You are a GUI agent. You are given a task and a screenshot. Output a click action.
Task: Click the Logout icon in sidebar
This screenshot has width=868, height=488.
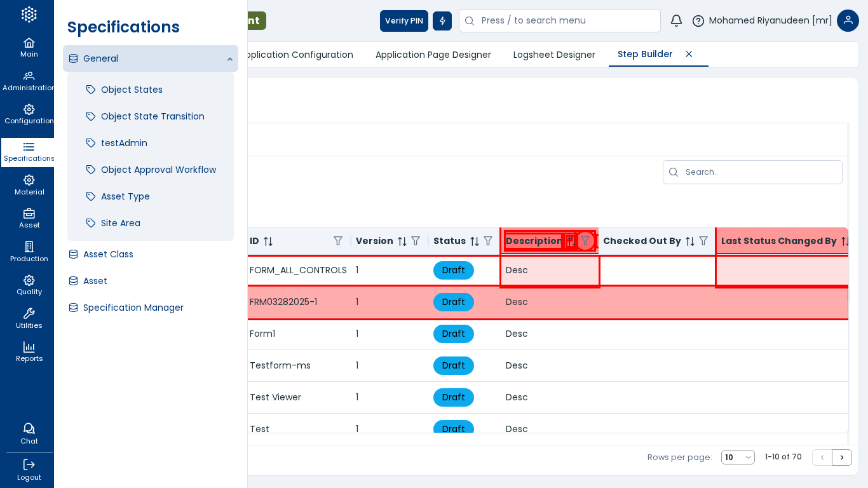click(x=29, y=470)
